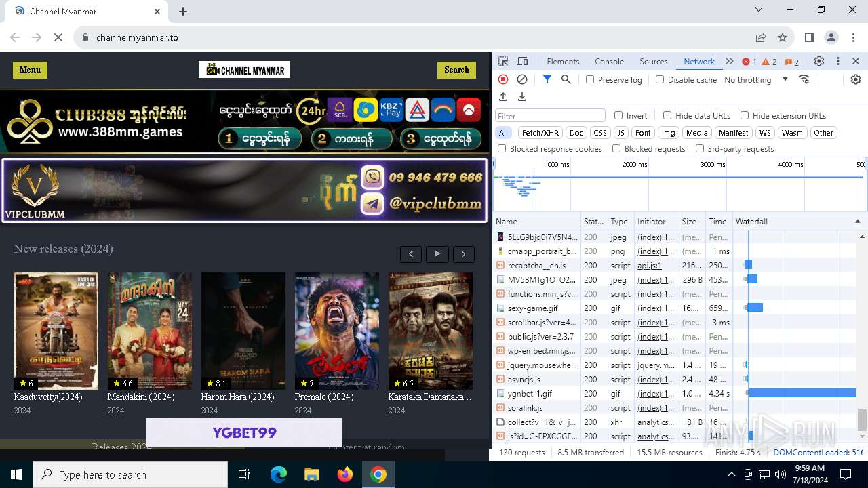Open Microsoft Edge from taskbar

pos(279,474)
